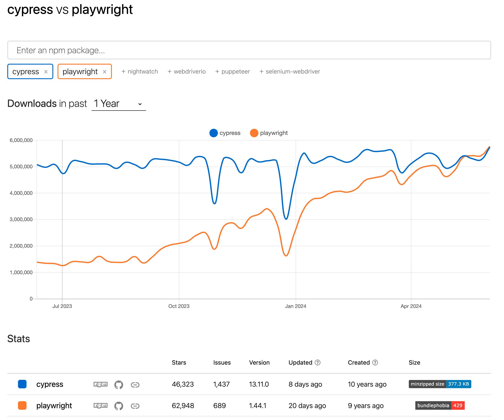Open the minzipped size 377.3 KB badge
The width and height of the screenshot is (504, 420).
pos(440,384)
